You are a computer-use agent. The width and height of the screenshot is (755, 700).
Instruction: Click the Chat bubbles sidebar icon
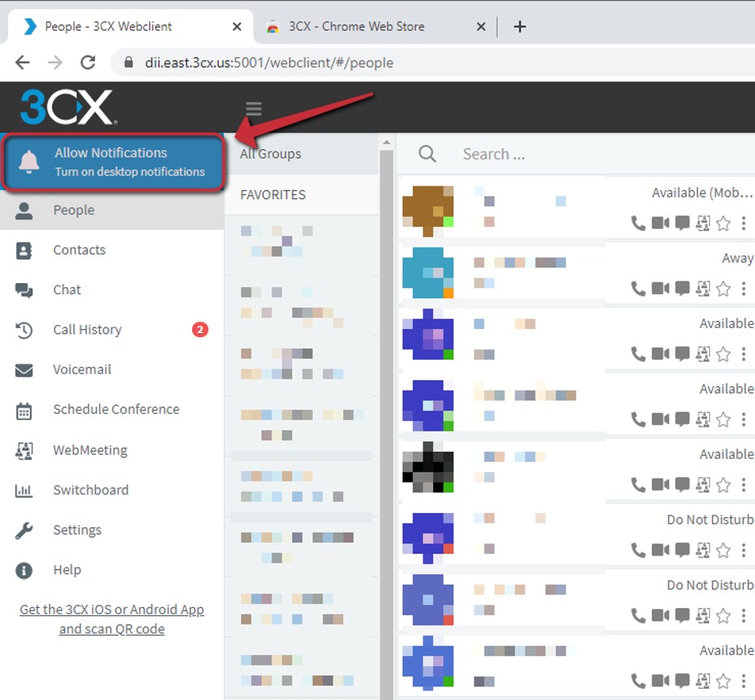click(24, 290)
